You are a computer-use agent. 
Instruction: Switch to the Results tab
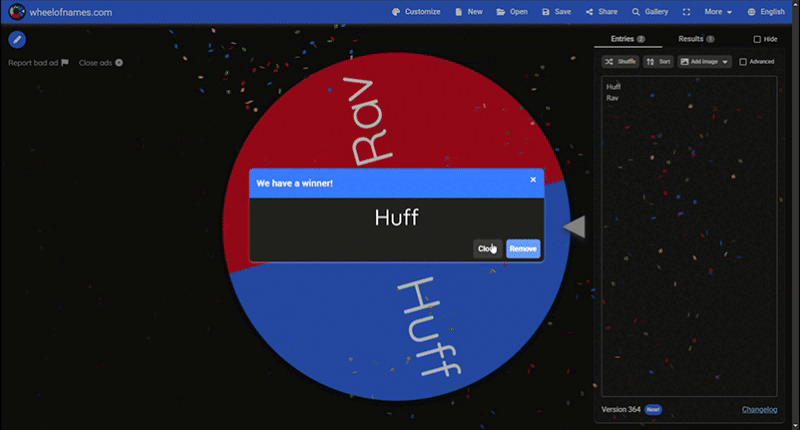pyautogui.click(x=695, y=38)
